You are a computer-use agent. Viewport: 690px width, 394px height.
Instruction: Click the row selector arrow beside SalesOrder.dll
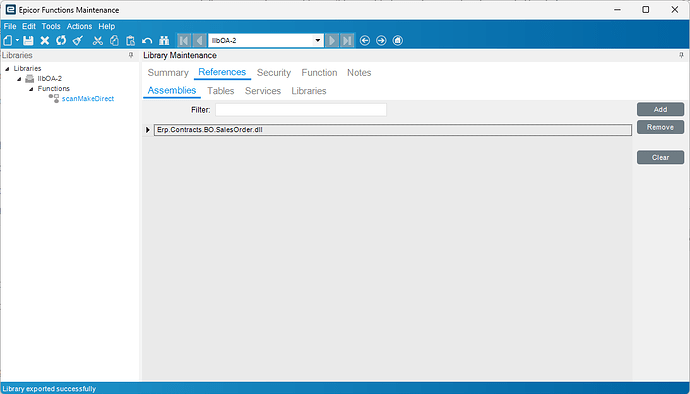(148, 130)
